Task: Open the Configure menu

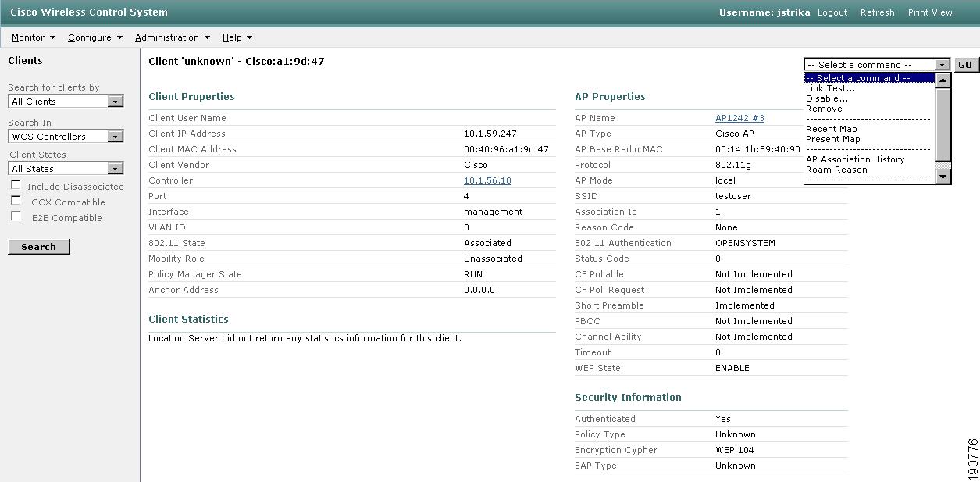Action: pos(95,37)
